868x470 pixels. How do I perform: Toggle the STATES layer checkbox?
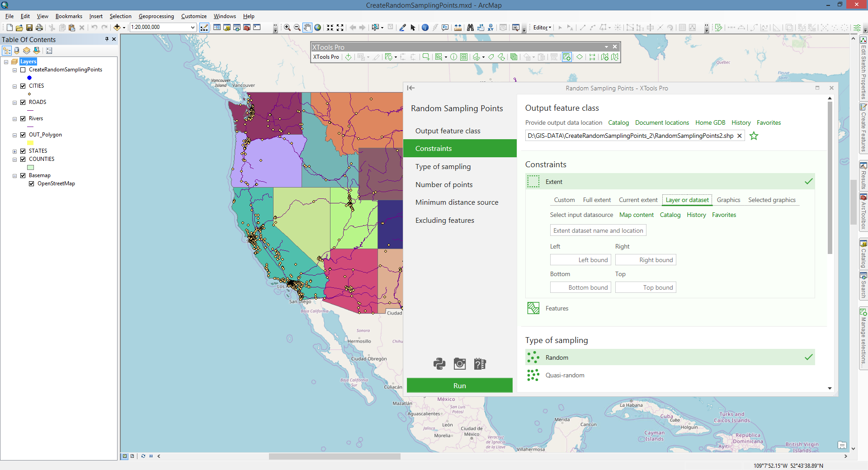click(23, 151)
